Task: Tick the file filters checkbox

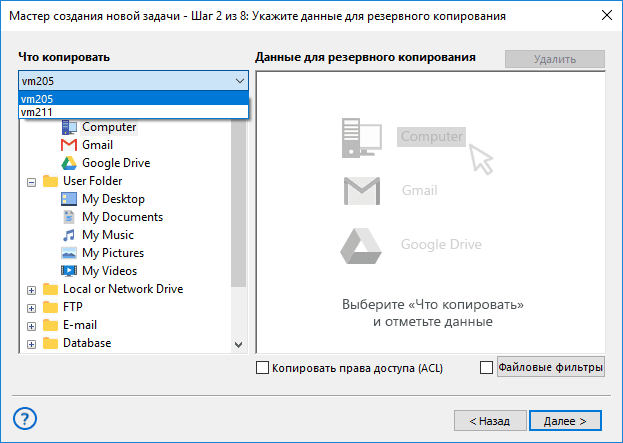Action: click(x=487, y=368)
